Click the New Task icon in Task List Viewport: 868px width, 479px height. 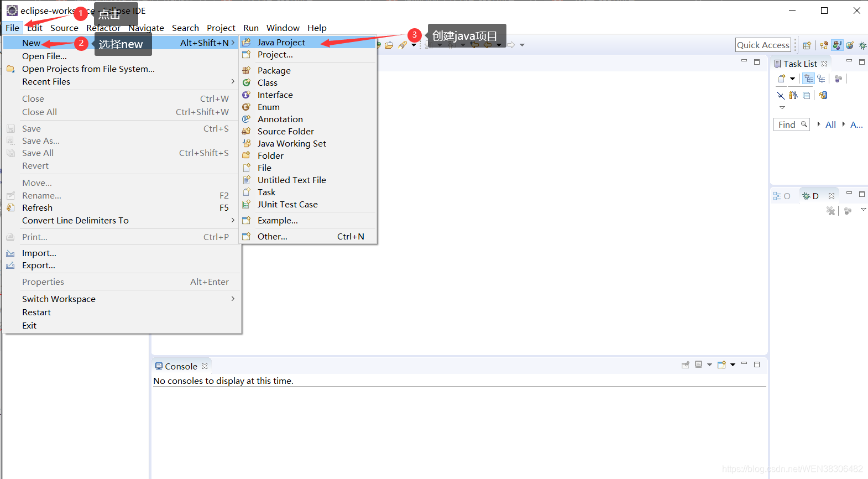tap(782, 79)
